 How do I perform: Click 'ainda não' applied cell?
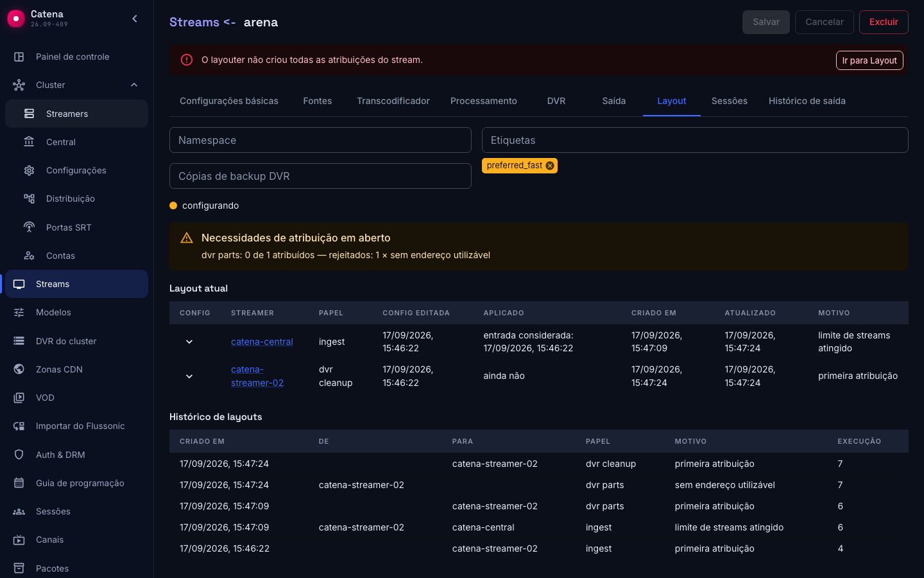(x=504, y=376)
